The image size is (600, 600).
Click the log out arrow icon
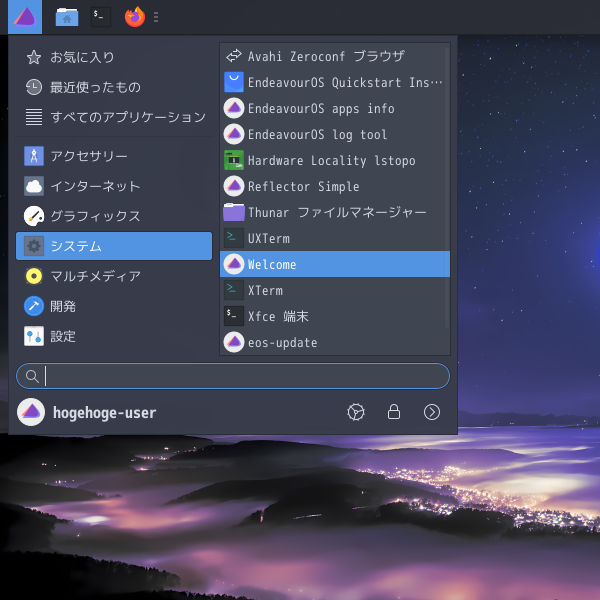(x=432, y=412)
